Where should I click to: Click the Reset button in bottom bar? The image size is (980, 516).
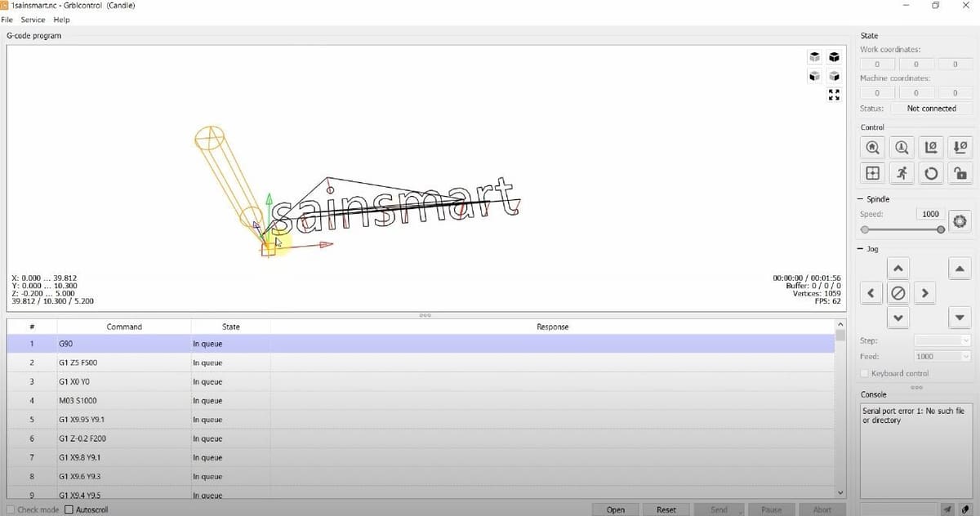[666, 509]
